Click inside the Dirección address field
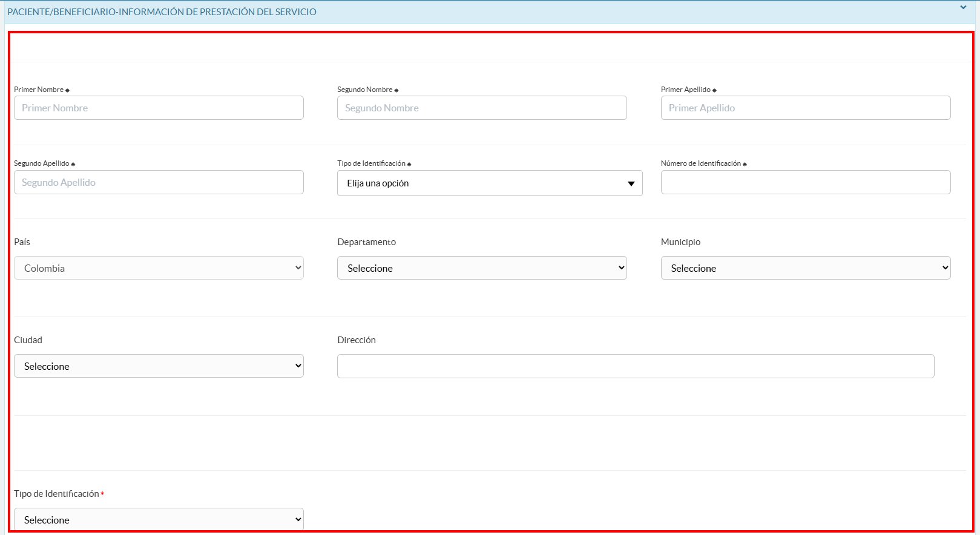980x535 pixels. (636, 366)
